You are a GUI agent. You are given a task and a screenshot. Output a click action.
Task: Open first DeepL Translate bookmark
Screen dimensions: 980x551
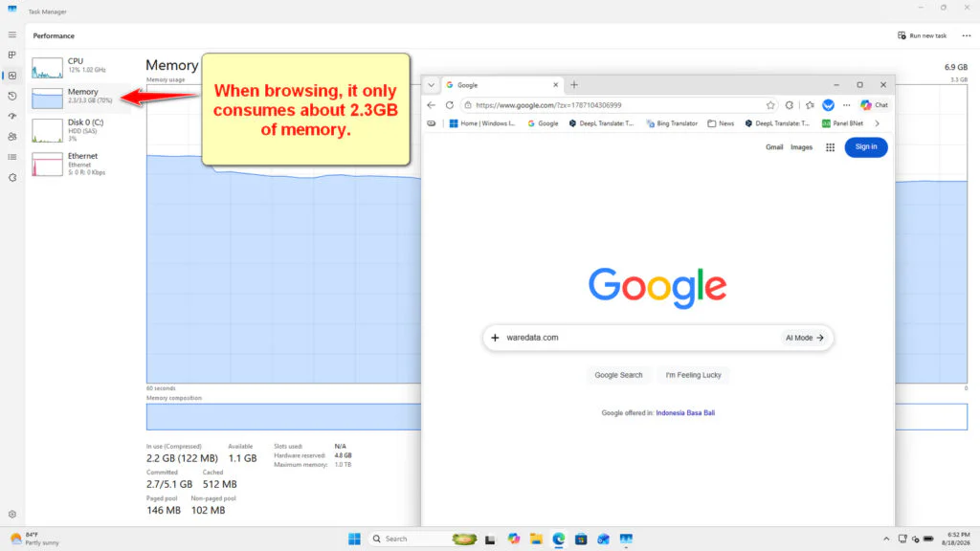pos(601,123)
